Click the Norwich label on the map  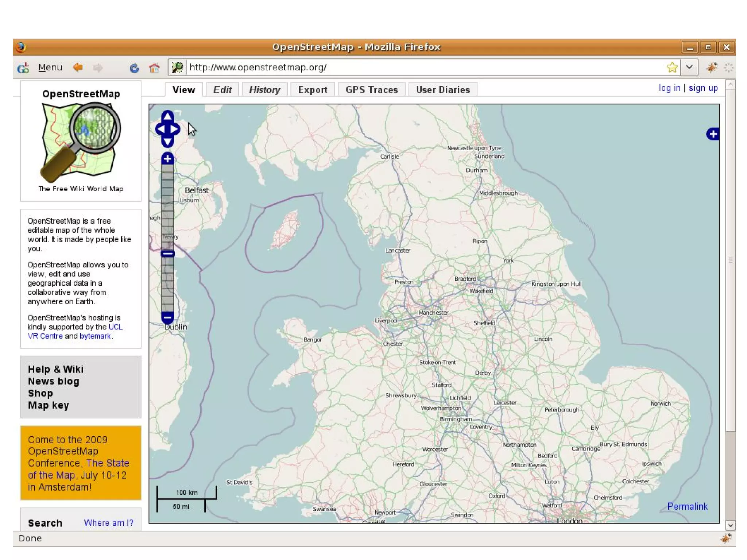tap(661, 403)
